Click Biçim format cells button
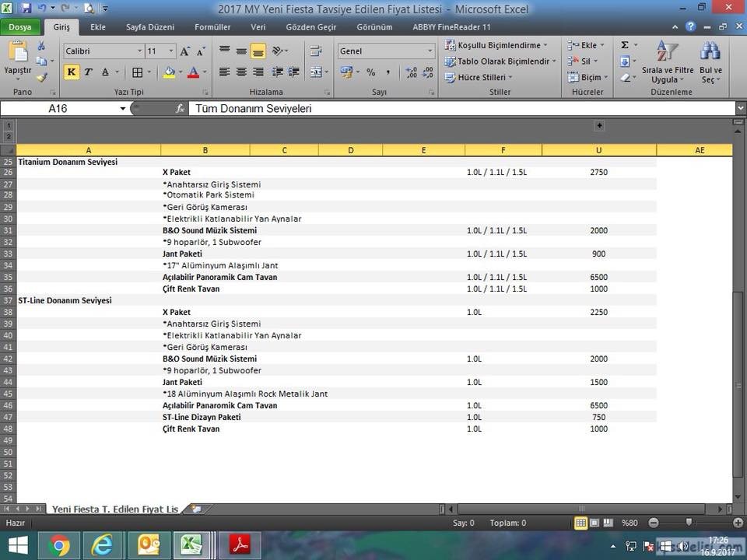The image size is (747, 560). [587, 77]
